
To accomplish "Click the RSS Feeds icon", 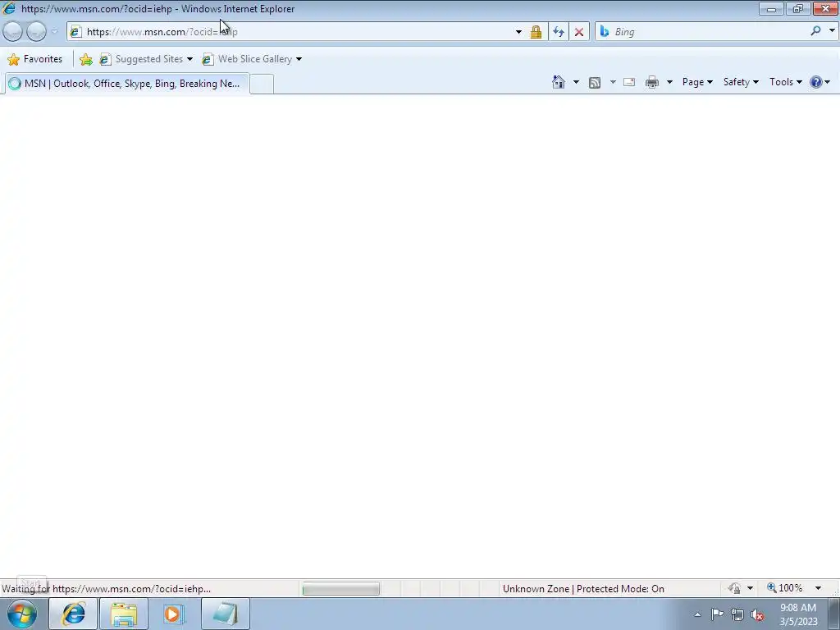I will 595,83.
